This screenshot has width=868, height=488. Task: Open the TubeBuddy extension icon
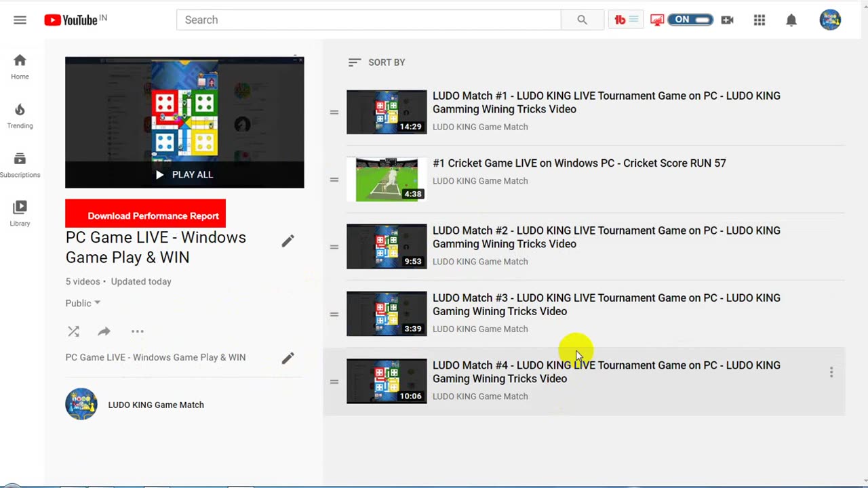(x=626, y=20)
